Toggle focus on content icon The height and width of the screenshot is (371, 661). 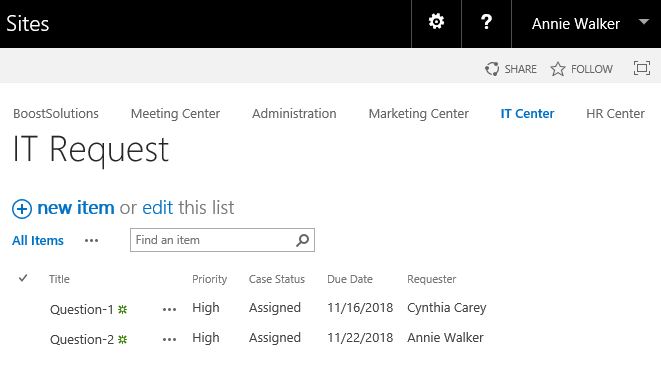[642, 68]
